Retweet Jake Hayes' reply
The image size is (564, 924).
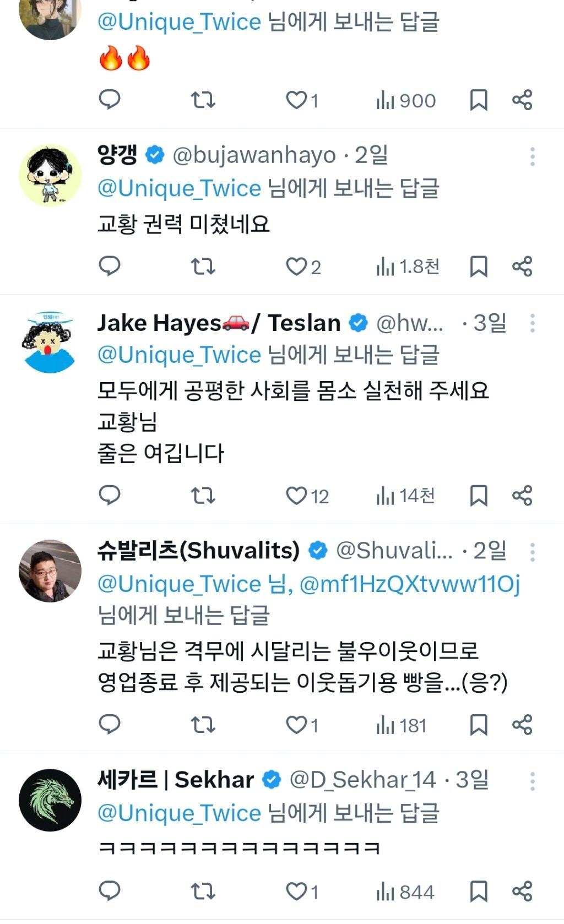tap(203, 496)
